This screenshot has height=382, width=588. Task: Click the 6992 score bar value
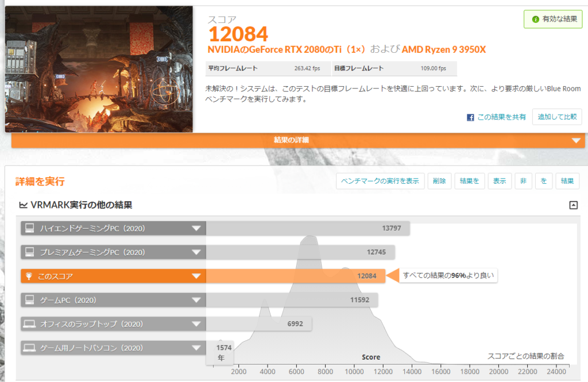pos(295,324)
